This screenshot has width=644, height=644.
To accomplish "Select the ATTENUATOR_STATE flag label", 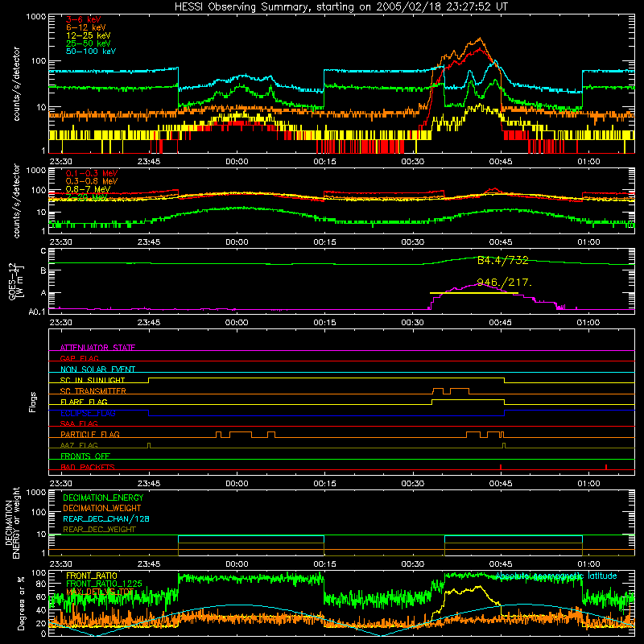I will [x=97, y=348].
